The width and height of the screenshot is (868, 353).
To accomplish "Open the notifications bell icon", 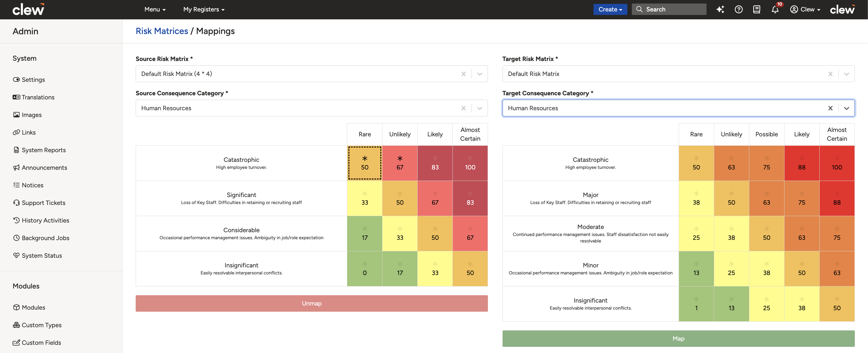I will [775, 9].
